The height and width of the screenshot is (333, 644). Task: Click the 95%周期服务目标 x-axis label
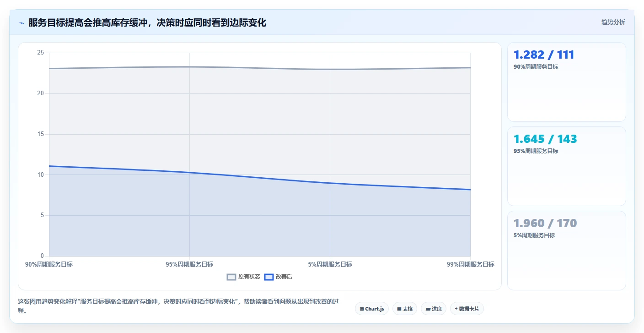[189, 264]
